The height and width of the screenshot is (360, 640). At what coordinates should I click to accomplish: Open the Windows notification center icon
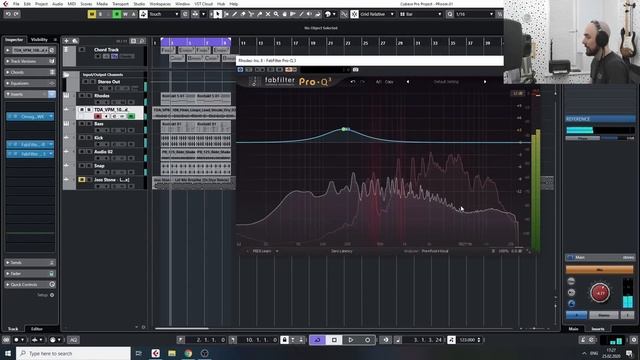pyautogui.click(x=629, y=353)
